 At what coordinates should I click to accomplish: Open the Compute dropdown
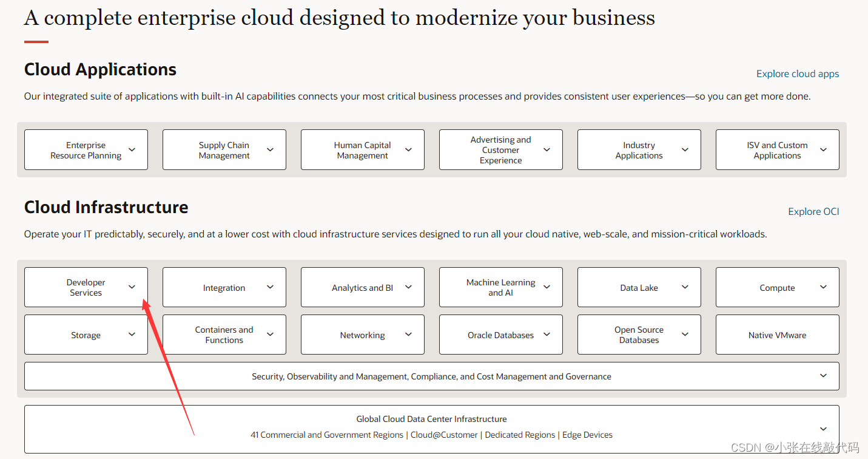tap(778, 287)
